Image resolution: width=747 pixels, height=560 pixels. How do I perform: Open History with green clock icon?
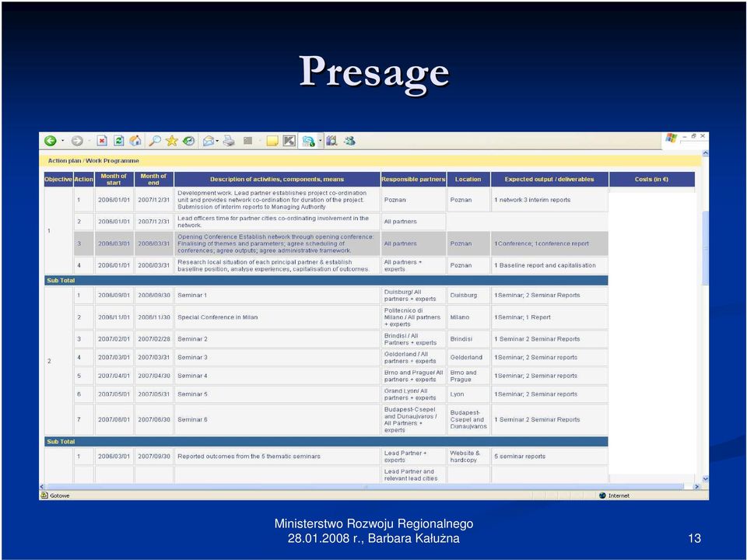[189, 141]
